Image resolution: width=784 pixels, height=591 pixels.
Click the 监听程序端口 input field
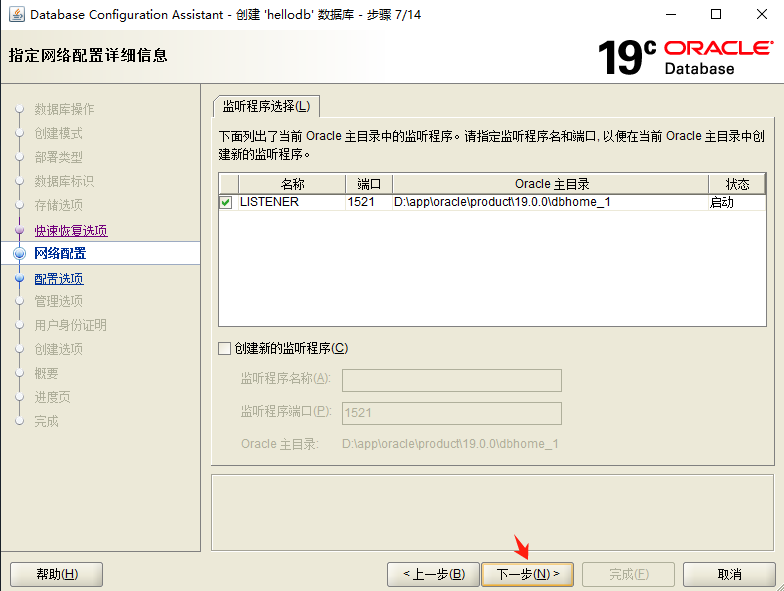coord(452,413)
